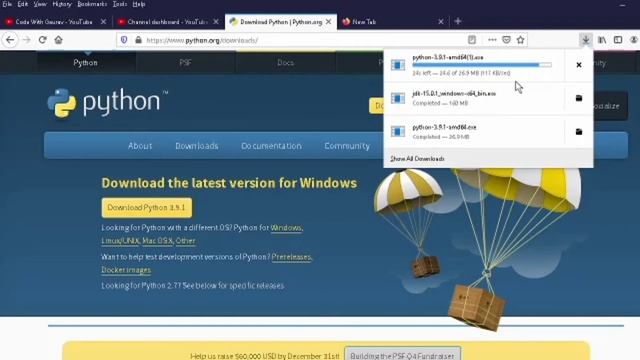Open the Edit menu
The width and height of the screenshot is (640, 360).
click(22, 4)
